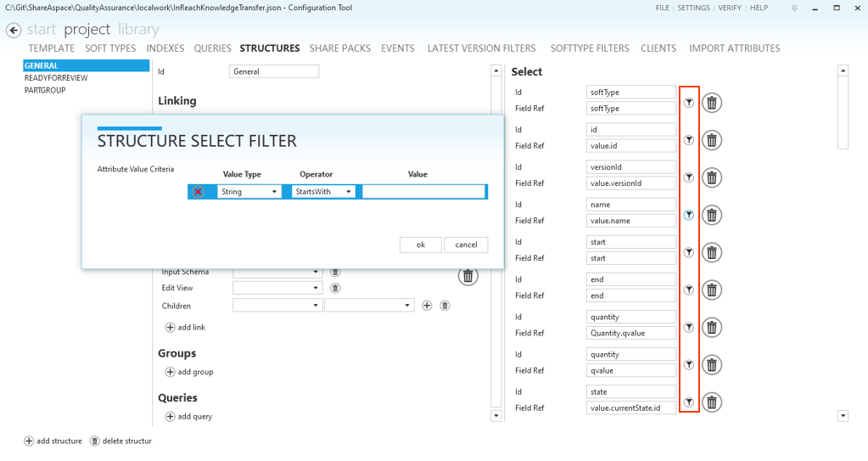Open the LATEST VERSION FILTERS tab

pyautogui.click(x=482, y=48)
